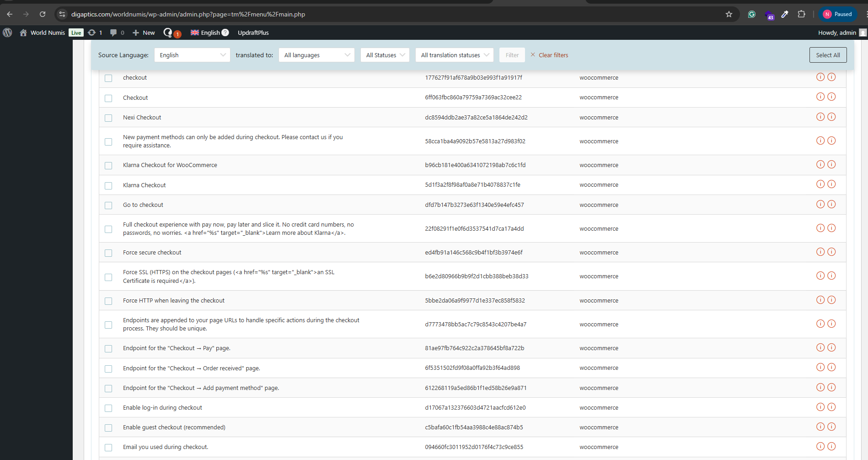Viewport: 868px width, 460px height.
Task: Bookmark this page with star icon
Action: click(729, 14)
